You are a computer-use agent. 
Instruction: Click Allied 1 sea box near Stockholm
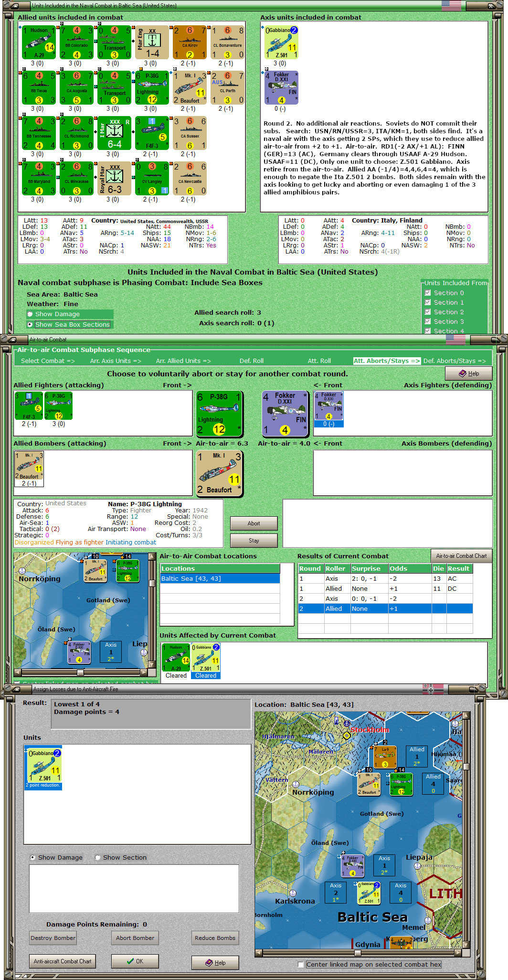(417, 756)
